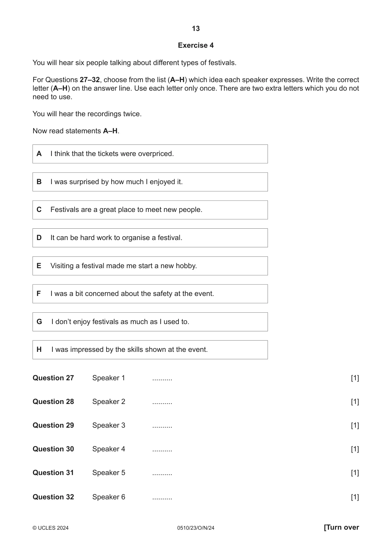392x554 pixels.
Task: Click the Question 32 label
Action: pyautogui.click(x=53, y=497)
